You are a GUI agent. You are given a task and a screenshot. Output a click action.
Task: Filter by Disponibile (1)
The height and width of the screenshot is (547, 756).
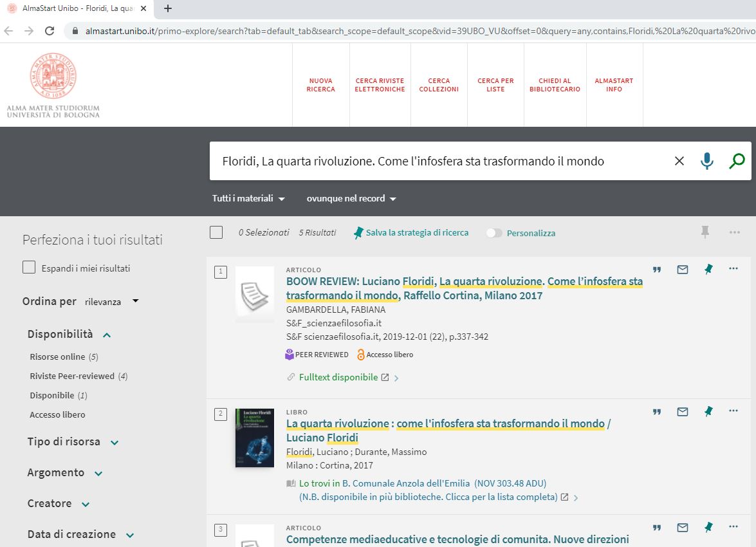[59, 396]
